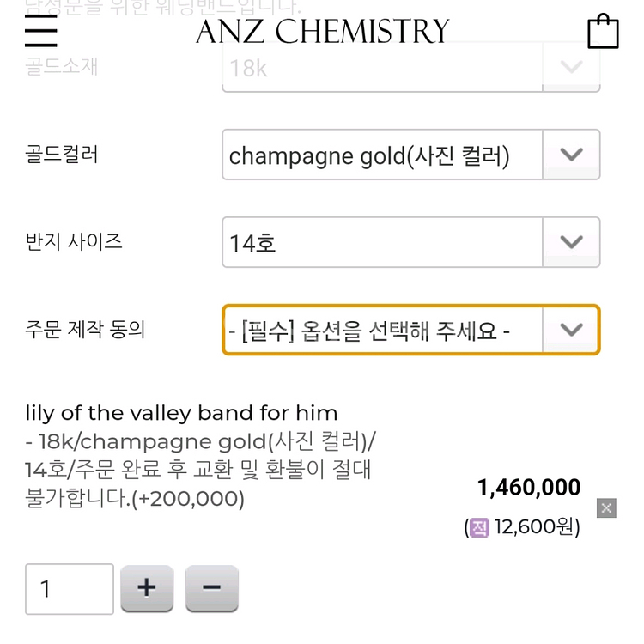Click the 반지 사이즈 label
This screenshot has height=644, width=644.
(x=74, y=241)
